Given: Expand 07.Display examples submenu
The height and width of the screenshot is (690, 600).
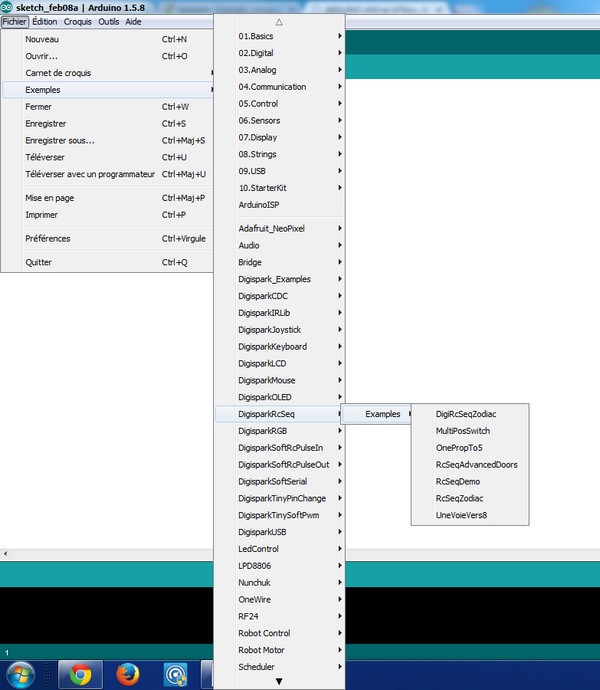Looking at the screenshot, I should tap(280, 137).
